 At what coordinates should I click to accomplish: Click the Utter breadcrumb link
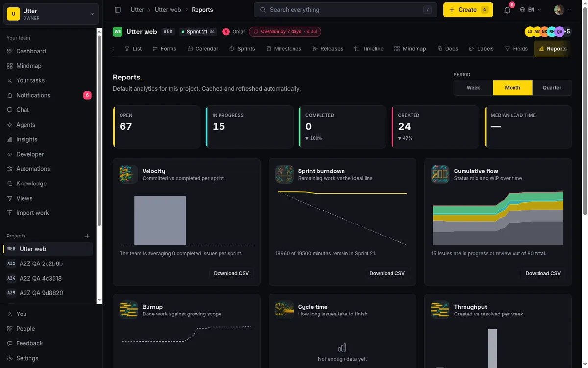pos(137,10)
